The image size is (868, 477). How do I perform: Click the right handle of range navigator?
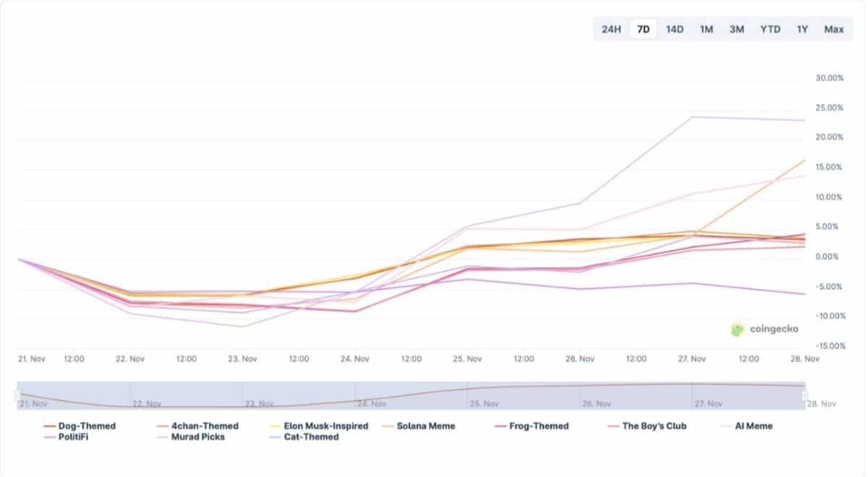pyautogui.click(x=805, y=395)
